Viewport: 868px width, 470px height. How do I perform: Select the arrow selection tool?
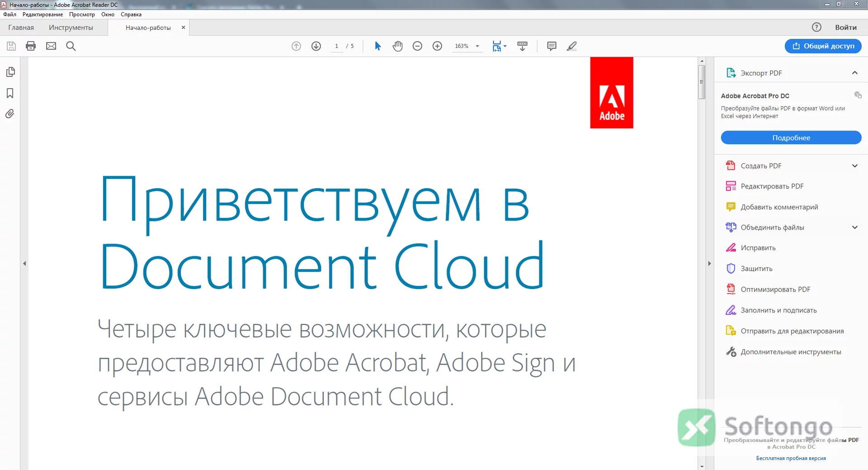(378, 46)
